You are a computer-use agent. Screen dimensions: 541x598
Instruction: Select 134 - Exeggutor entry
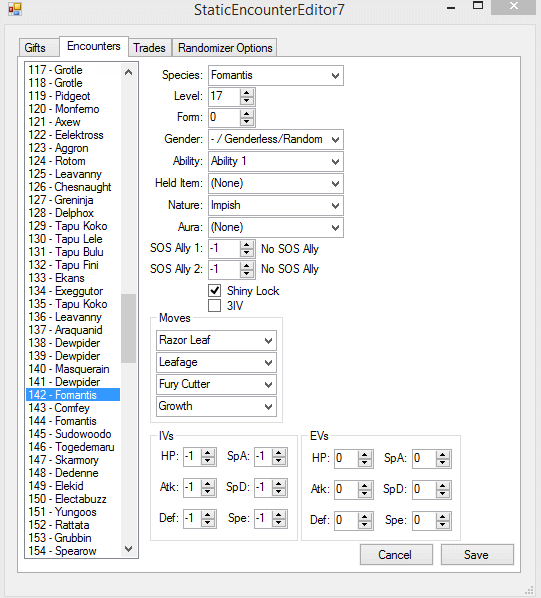(x=73, y=291)
